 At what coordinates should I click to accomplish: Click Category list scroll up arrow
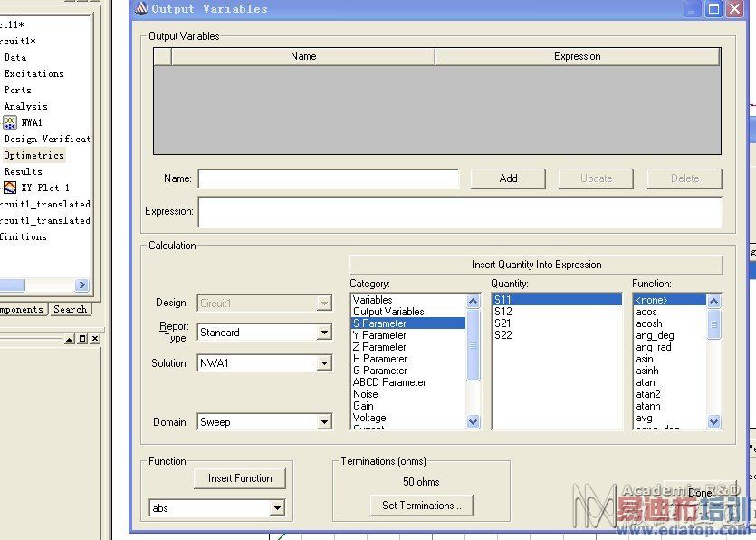473,302
